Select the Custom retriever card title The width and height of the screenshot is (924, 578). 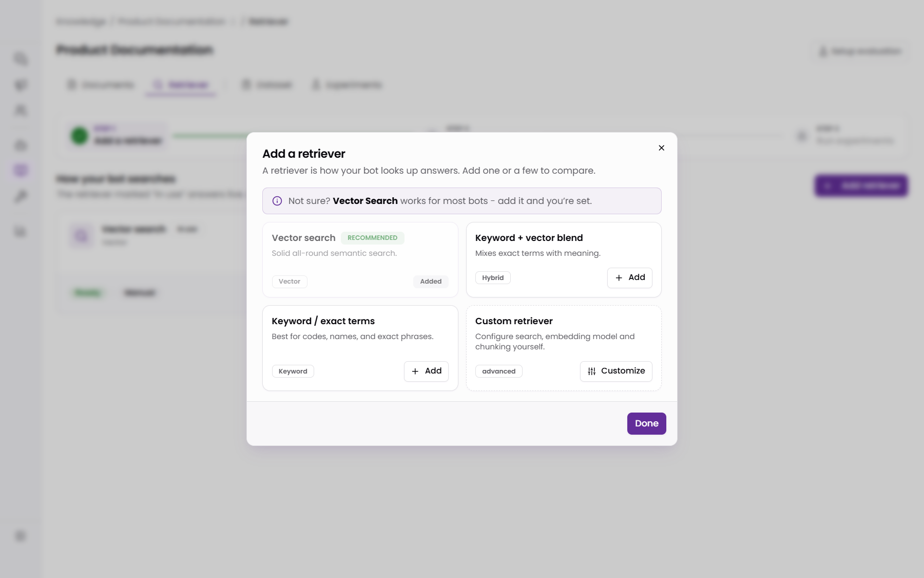514,321
